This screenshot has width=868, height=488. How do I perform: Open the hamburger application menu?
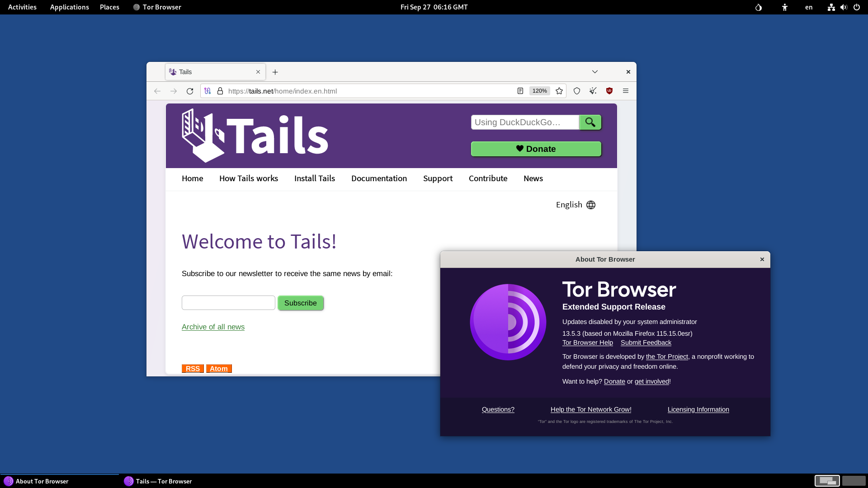[626, 91]
